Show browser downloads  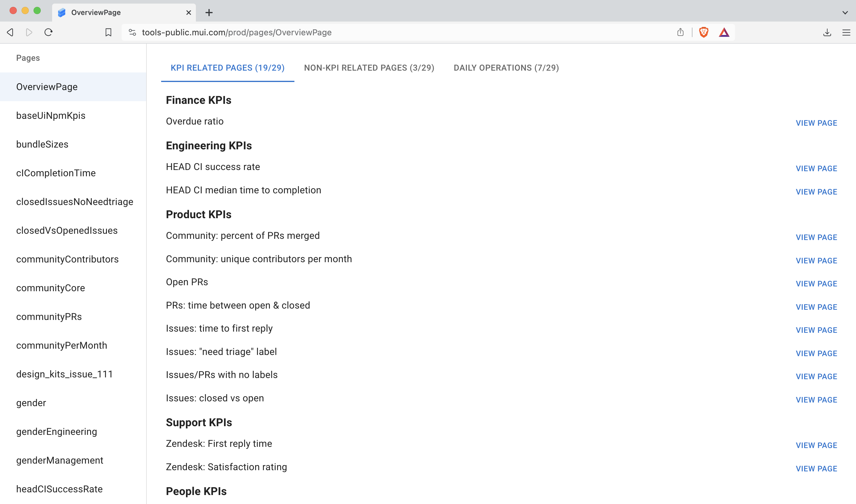tap(827, 32)
